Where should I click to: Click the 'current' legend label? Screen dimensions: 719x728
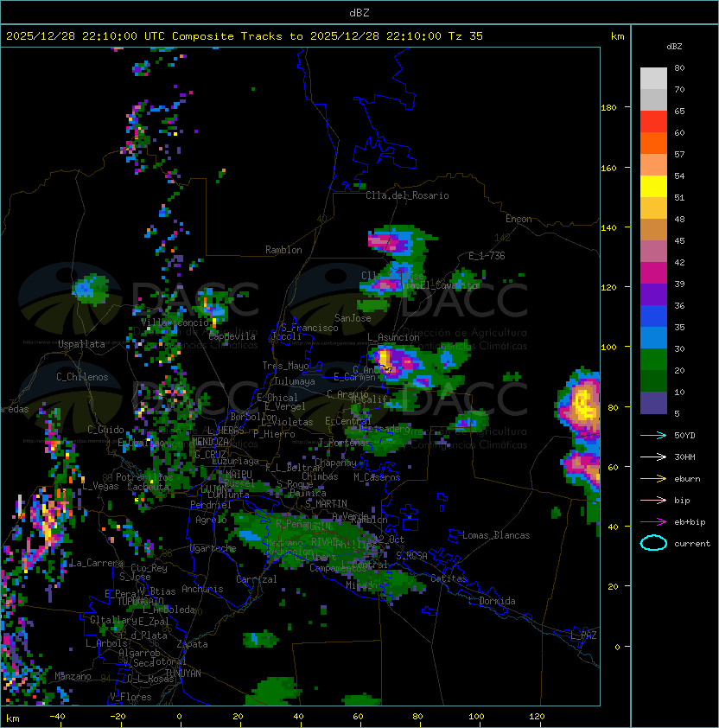tap(692, 544)
